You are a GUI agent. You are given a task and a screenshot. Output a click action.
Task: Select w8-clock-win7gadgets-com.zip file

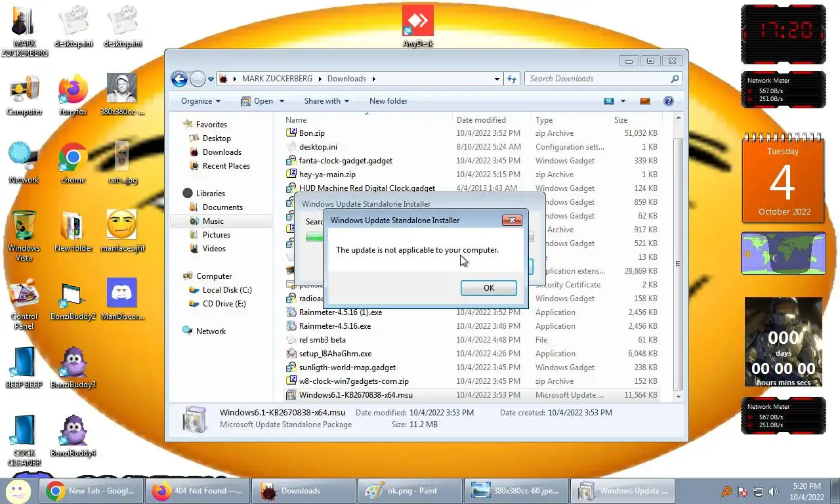pos(471,381)
